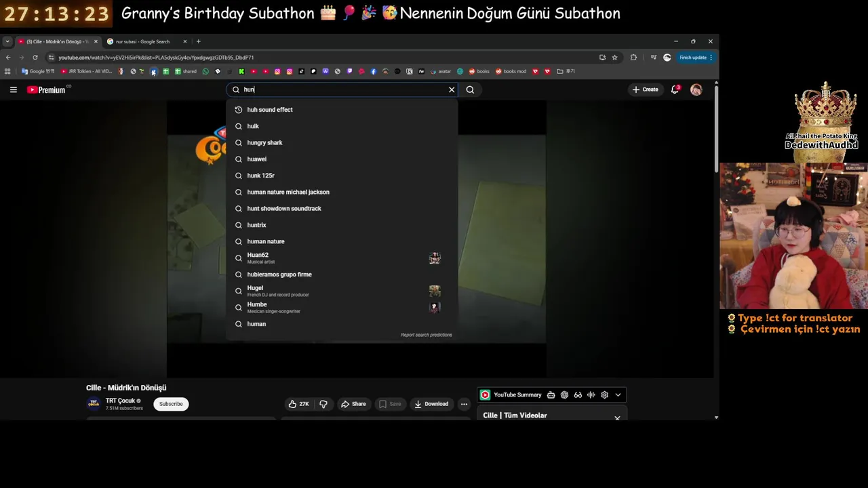Dislike the video with thumbs down
Screen dimensions: 868x488
pyautogui.click(x=323, y=404)
